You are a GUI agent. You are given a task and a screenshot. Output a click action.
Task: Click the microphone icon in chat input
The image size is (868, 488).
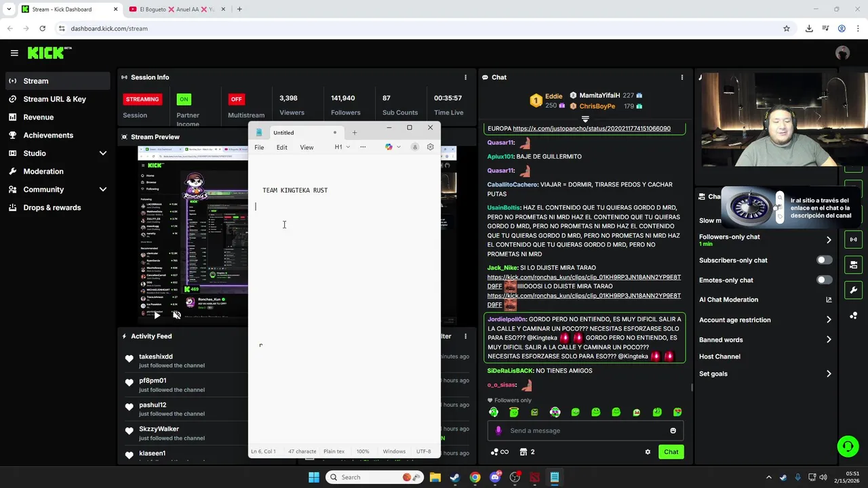point(498,430)
